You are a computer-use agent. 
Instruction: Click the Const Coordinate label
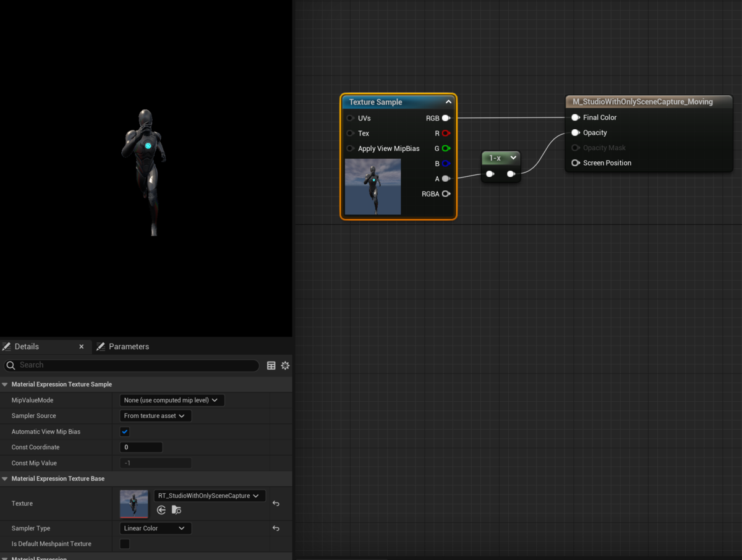point(36,448)
